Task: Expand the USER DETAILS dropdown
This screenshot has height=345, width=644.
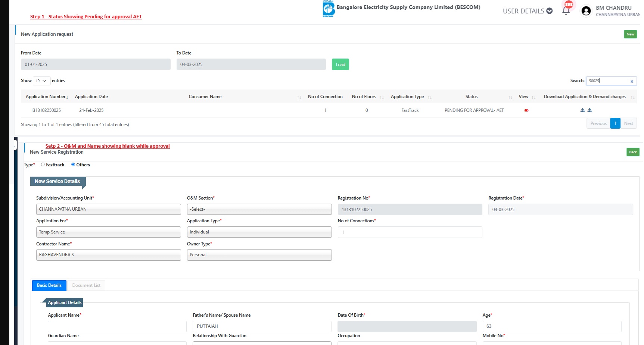Action: [x=527, y=11]
